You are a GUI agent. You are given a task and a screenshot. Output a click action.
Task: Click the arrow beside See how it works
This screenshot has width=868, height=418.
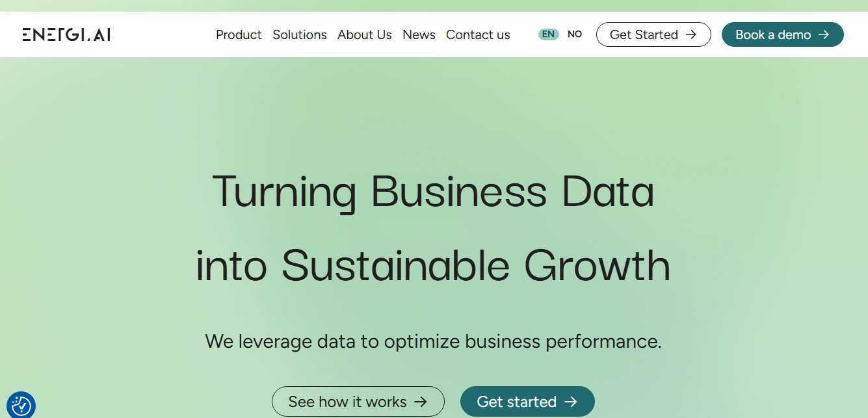tap(421, 402)
